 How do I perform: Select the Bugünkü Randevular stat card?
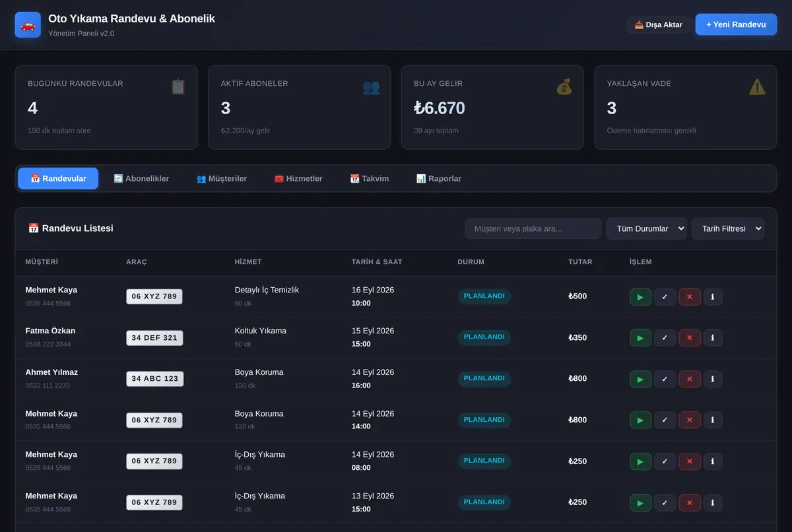coord(106,107)
